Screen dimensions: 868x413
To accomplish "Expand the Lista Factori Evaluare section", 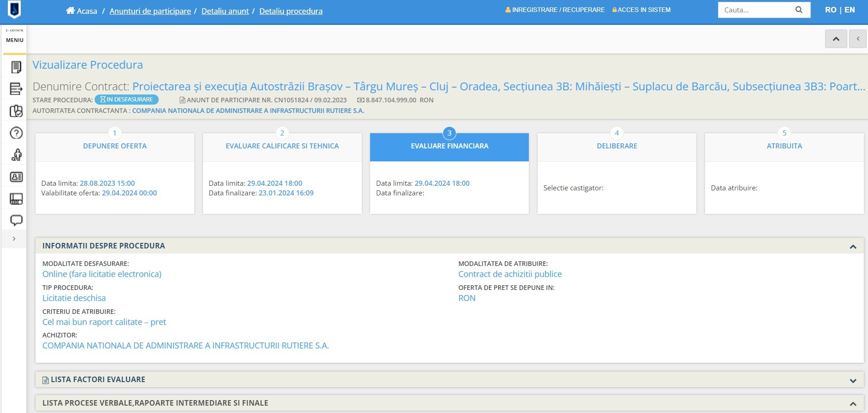I will (853, 381).
